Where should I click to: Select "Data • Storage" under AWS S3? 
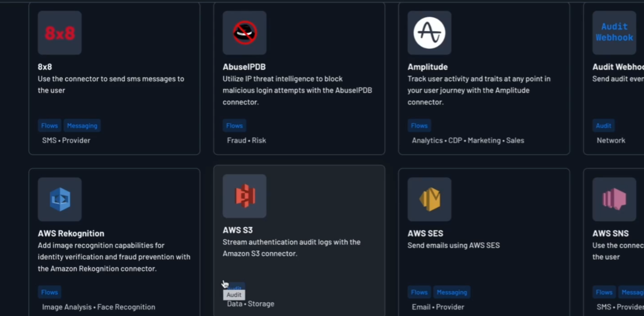click(x=251, y=304)
